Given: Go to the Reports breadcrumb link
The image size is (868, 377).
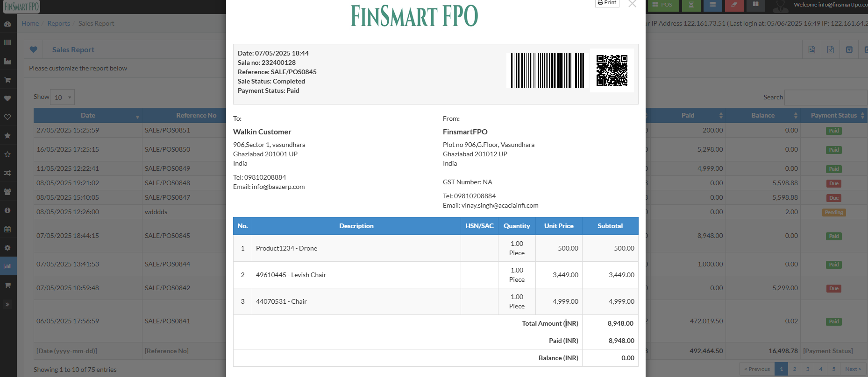Looking at the screenshot, I should [58, 23].
